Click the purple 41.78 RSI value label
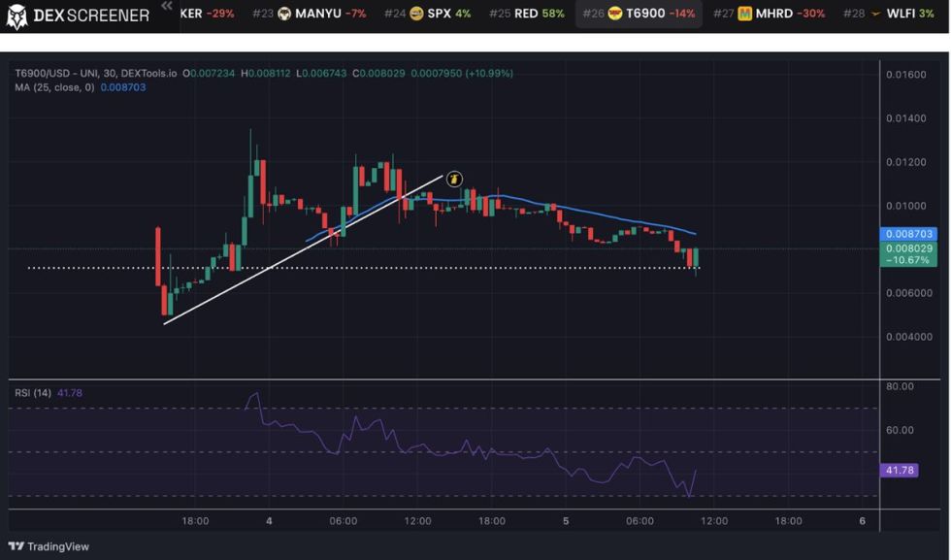The height and width of the screenshot is (560, 951). pos(899,470)
